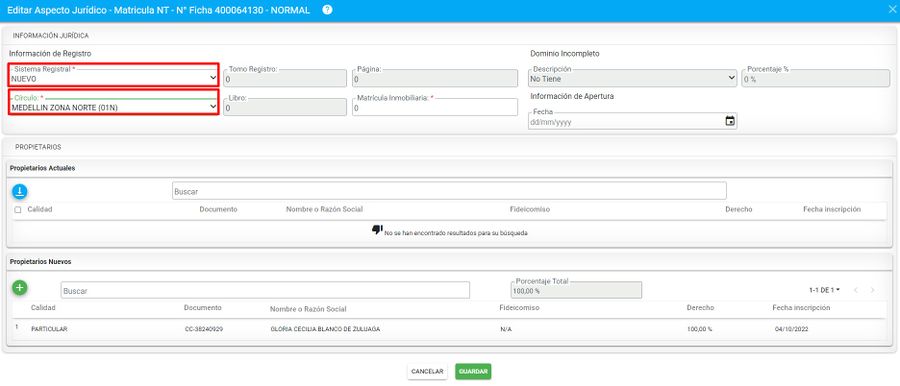The height and width of the screenshot is (386, 900).
Task: Open the 1-1 DE 1 pagination selector
Action: (824, 290)
